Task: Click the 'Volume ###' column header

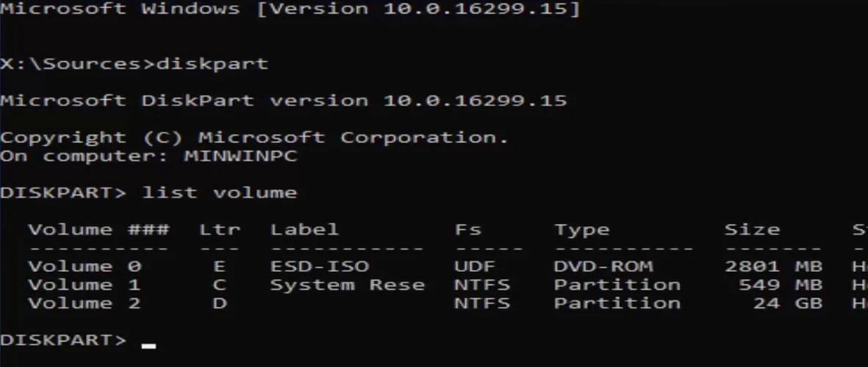Action: coord(98,230)
